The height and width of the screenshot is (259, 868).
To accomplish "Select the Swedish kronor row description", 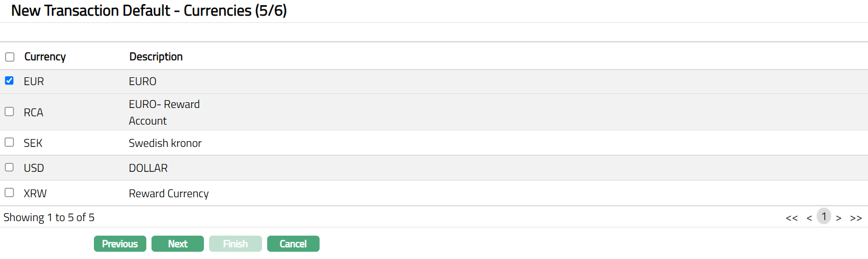I will 165,143.
